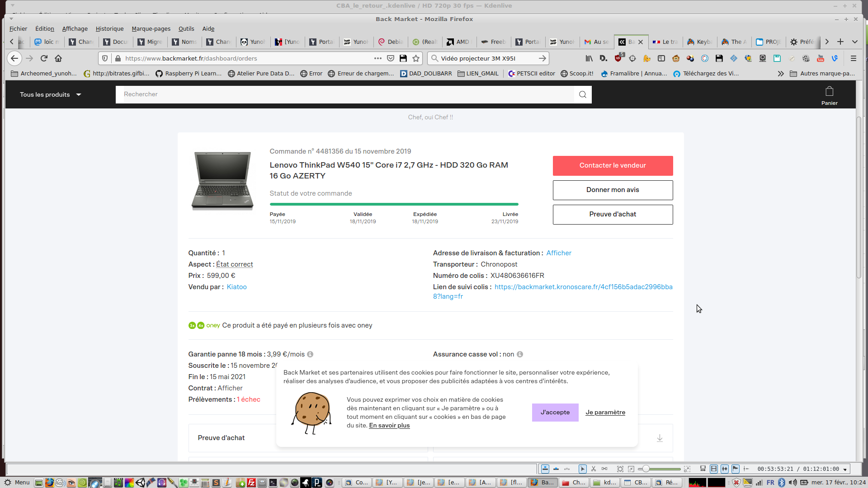Screen dimensions: 868x488
Task: Open the list all tabs chevron
Action: point(855,42)
